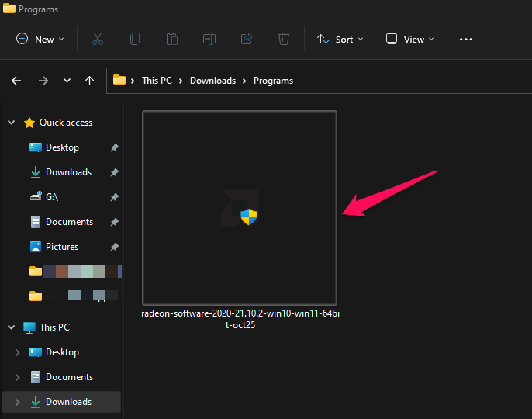Go up one folder level arrow
Screen dimensions: 532x419
pyautogui.click(x=90, y=81)
